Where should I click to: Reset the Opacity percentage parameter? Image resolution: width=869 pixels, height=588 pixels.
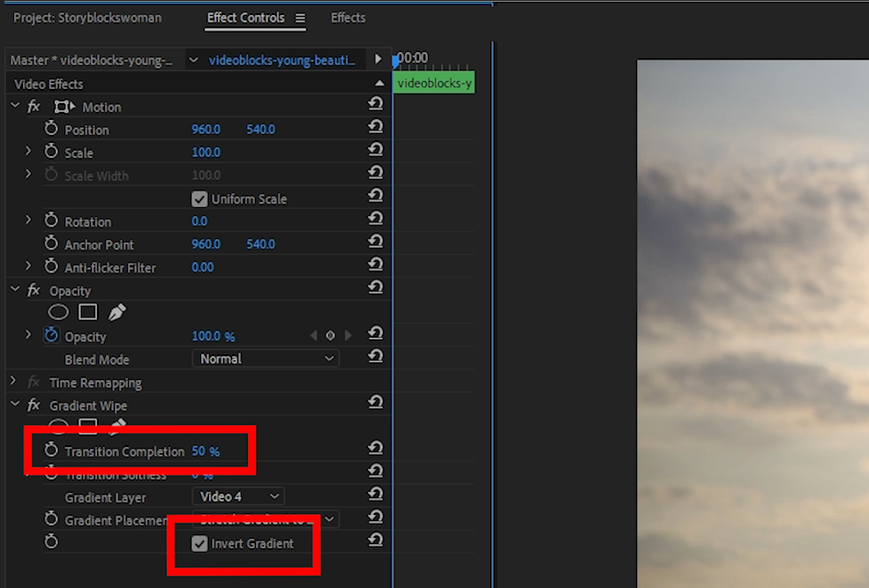pyautogui.click(x=376, y=333)
